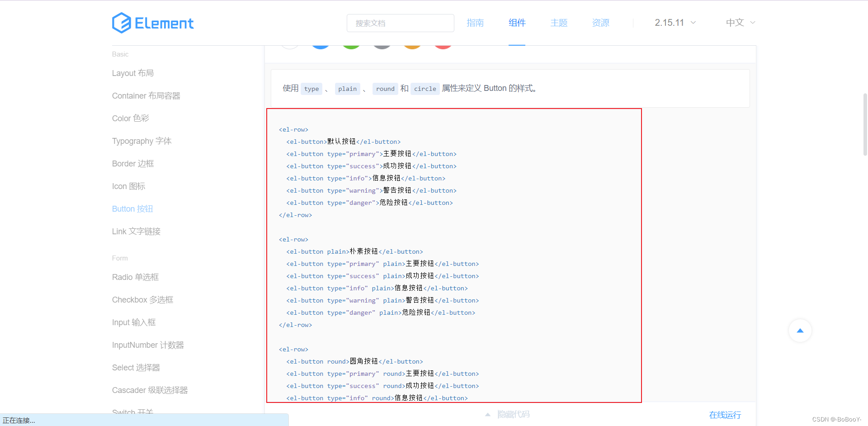Click code line type="info" plain>信息按钮
This screenshot has width=868, height=426.
click(377, 288)
